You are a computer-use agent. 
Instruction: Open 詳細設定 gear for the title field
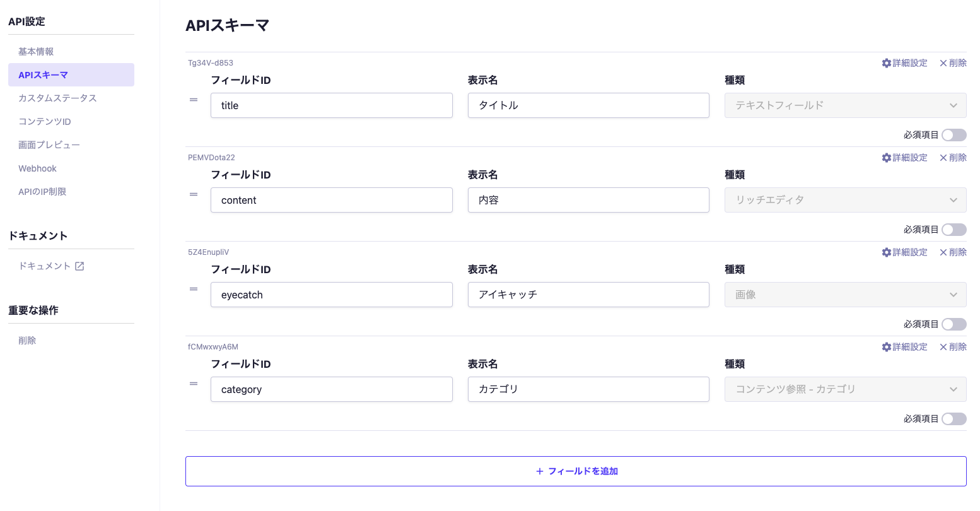904,63
